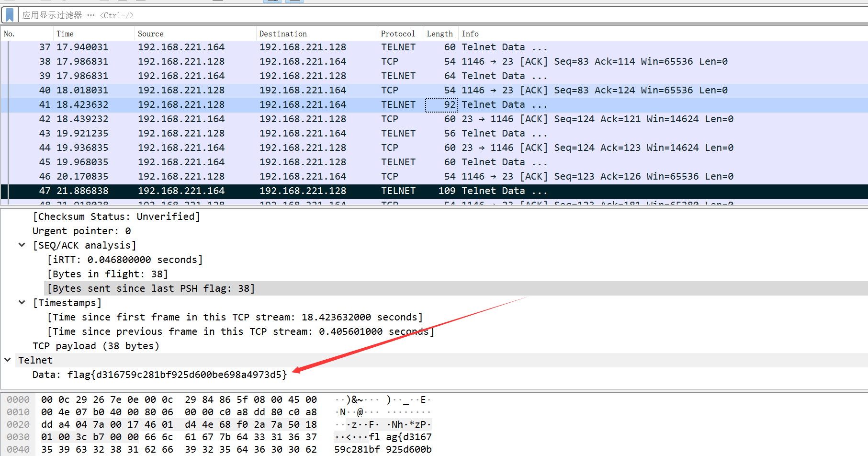
Task: Sort by the Protocol column header
Action: tap(401, 34)
